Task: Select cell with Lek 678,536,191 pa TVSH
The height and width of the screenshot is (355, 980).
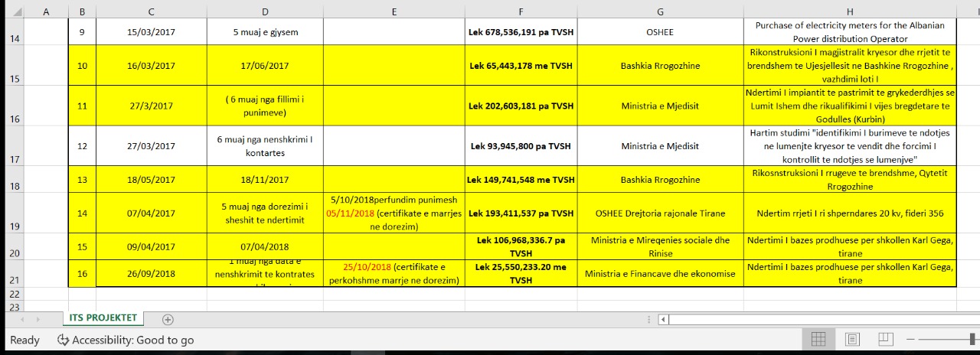Action: coord(521,32)
